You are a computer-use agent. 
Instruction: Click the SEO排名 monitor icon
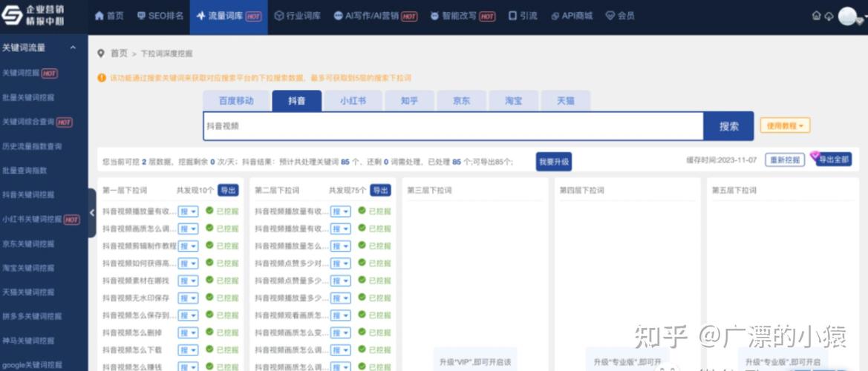[x=141, y=16]
